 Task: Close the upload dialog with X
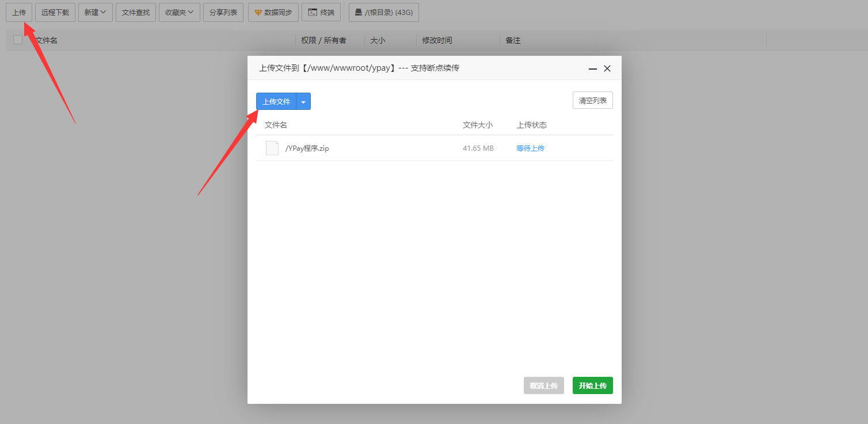[x=607, y=68]
